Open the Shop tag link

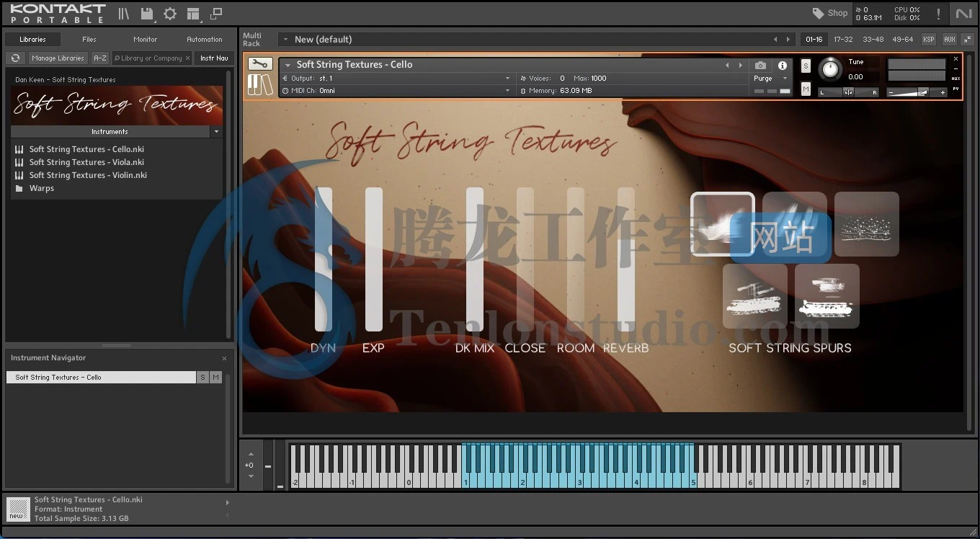point(830,13)
